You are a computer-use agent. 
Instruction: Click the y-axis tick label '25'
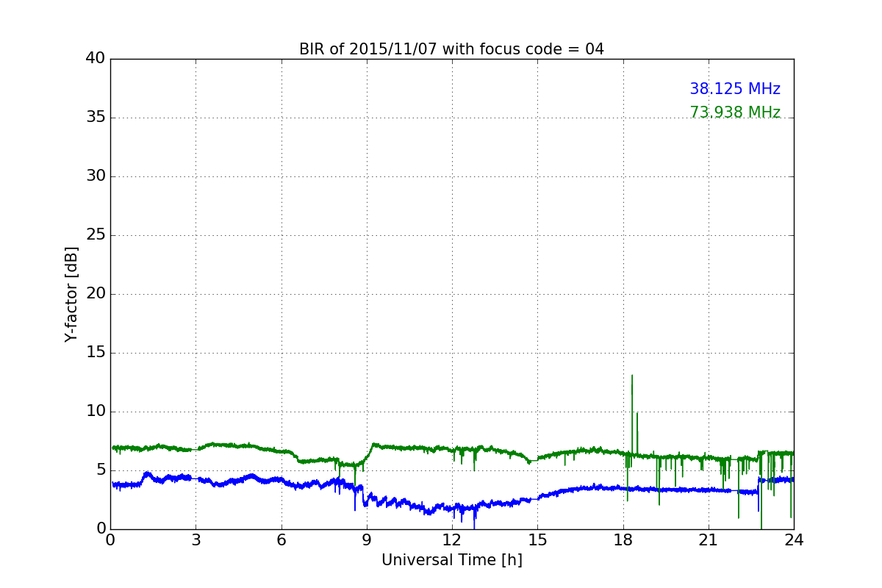[96, 235]
